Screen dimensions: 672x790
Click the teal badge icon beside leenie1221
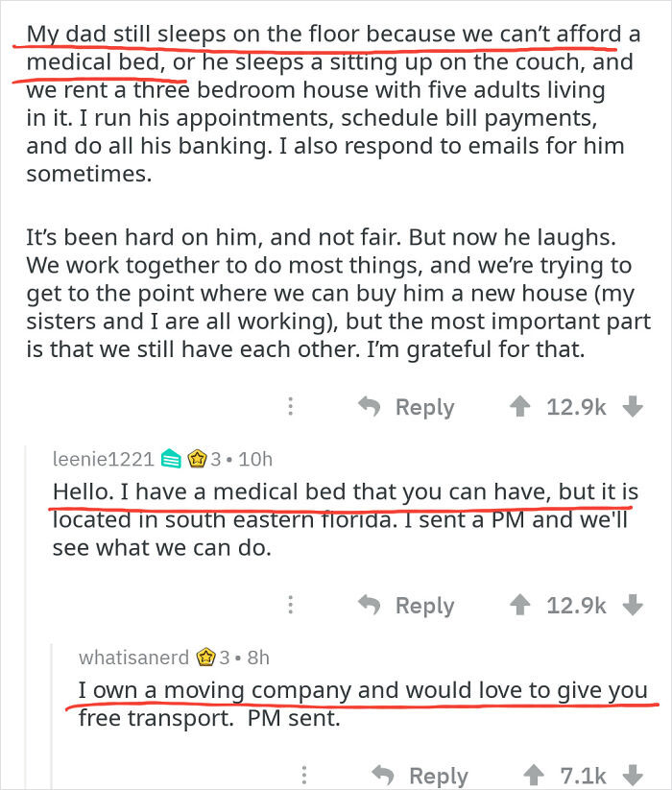tap(170, 459)
